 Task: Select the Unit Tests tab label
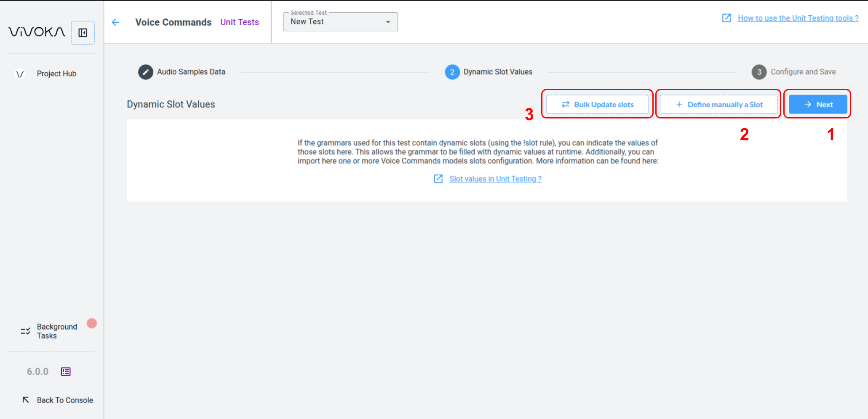click(x=239, y=22)
